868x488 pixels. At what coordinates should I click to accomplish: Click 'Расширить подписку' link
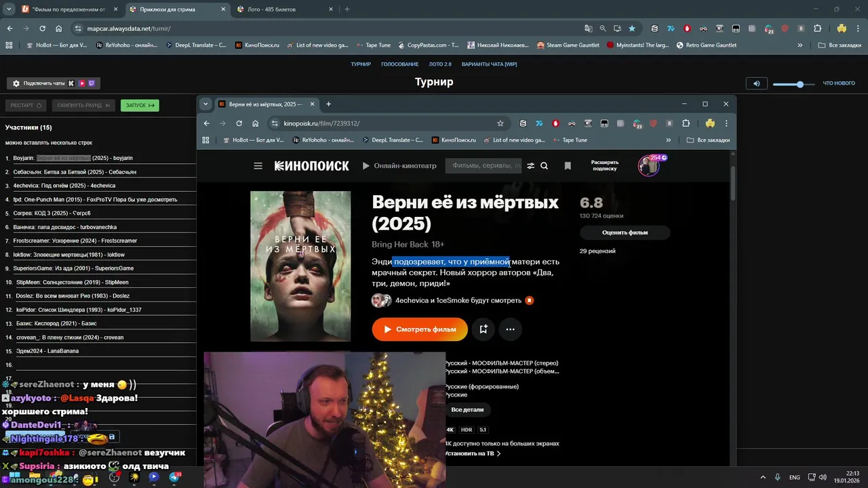604,165
